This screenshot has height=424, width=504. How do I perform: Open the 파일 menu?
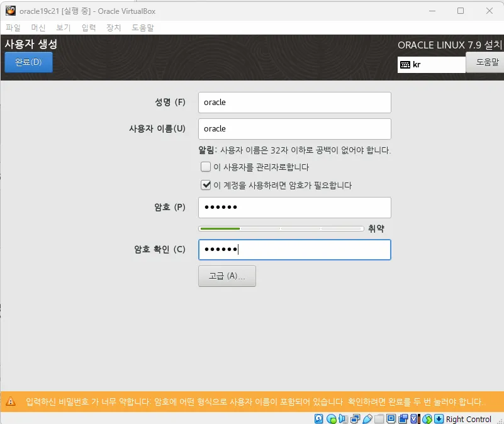click(x=13, y=28)
